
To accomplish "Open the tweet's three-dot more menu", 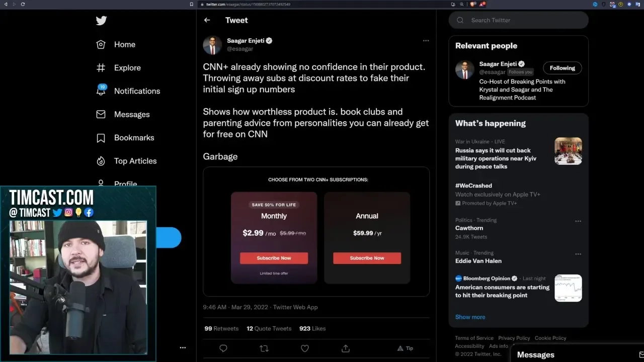I will [426, 41].
